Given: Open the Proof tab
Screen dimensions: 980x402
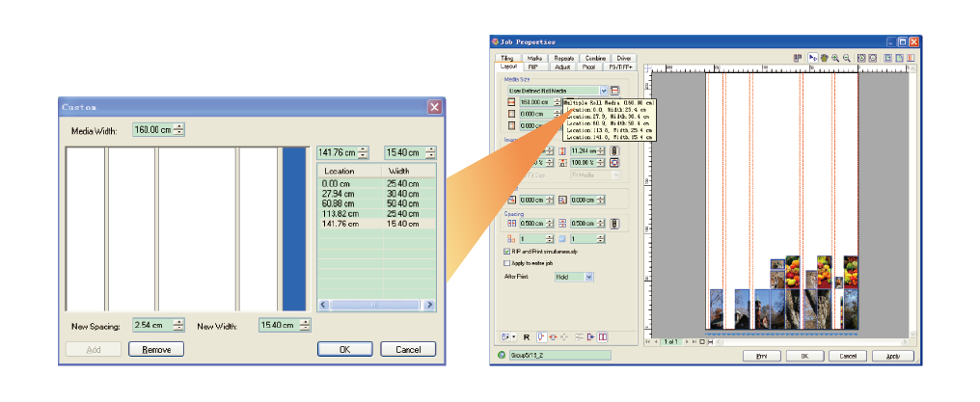Looking at the screenshot, I should pos(588,67).
